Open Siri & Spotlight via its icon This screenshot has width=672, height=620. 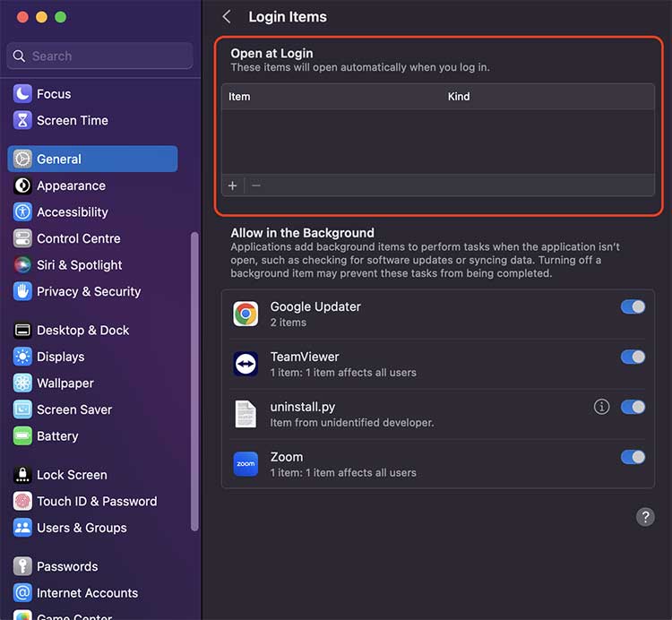(22, 265)
